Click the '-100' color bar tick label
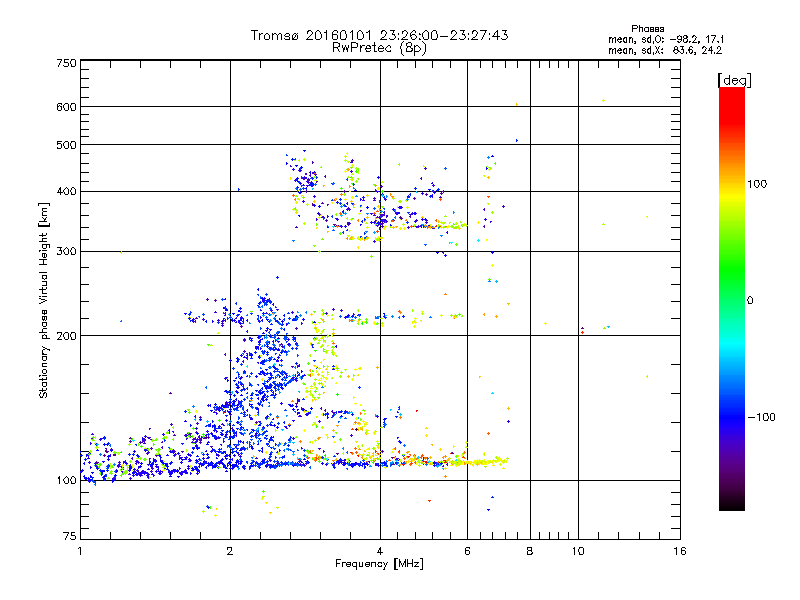 (x=762, y=417)
